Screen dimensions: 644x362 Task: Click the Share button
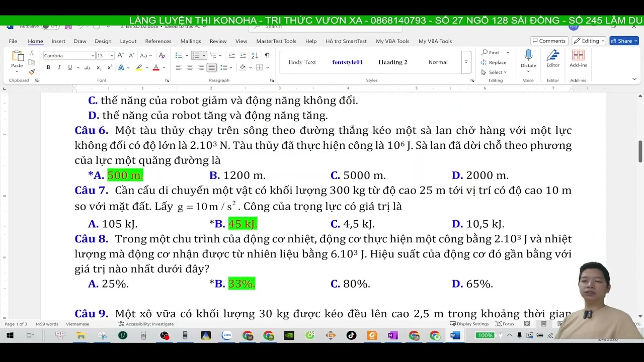tap(624, 41)
